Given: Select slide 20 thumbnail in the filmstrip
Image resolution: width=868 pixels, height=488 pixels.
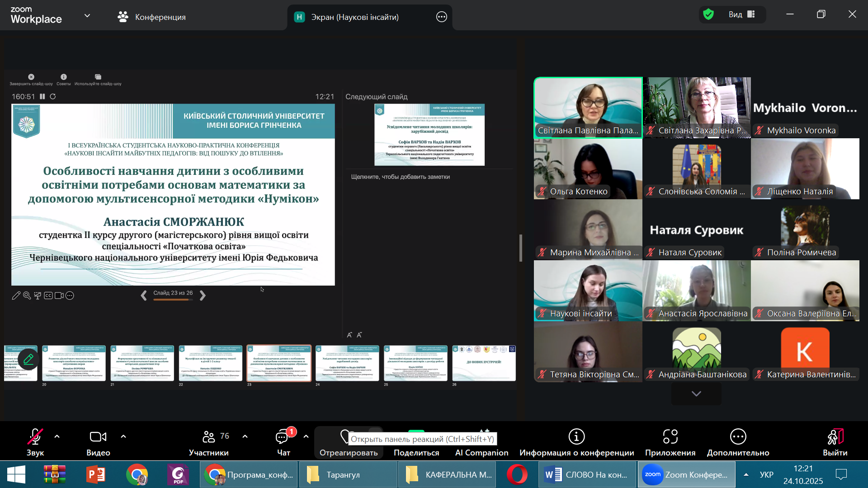Looking at the screenshot, I should (x=74, y=363).
